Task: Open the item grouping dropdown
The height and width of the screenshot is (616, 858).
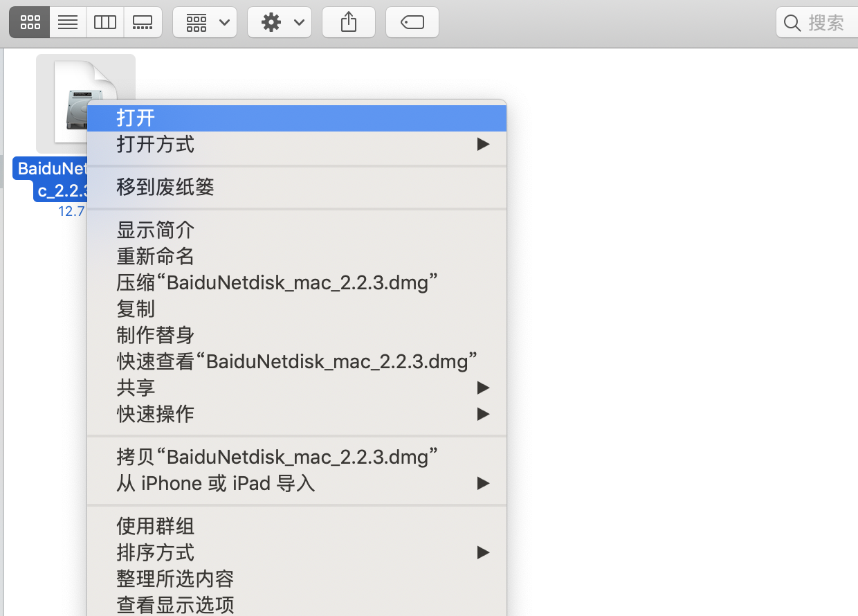Action: point(205,22)
